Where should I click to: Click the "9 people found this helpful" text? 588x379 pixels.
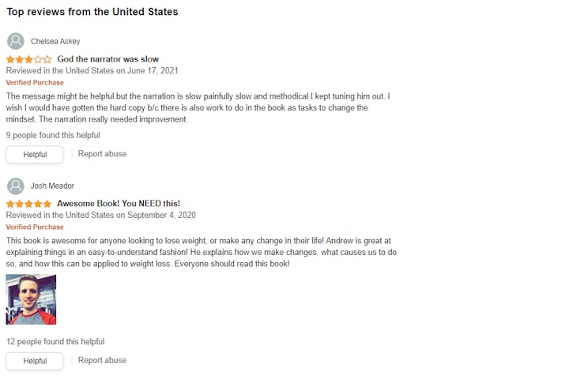53,135
